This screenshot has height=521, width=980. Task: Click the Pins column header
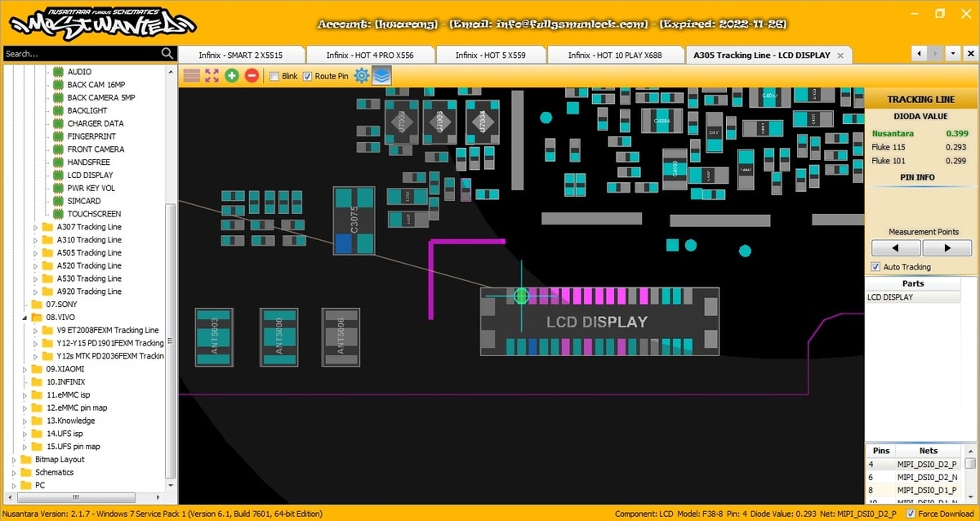(881, 451)
